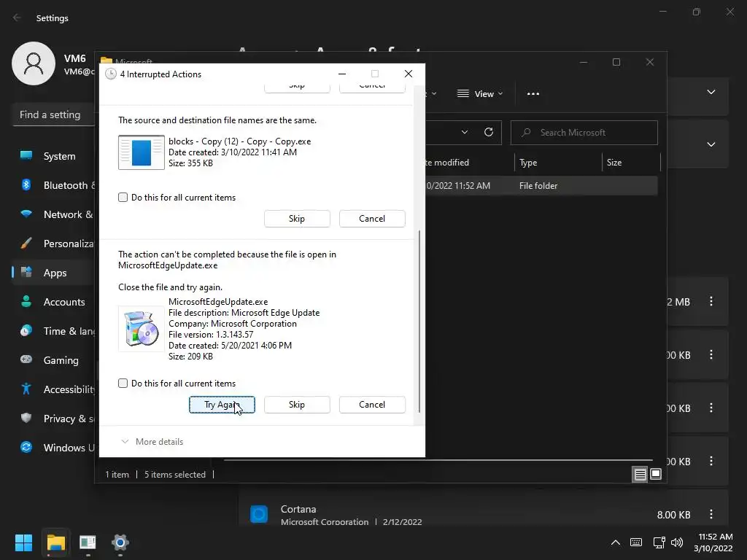Open more options for Cortana app

(x=711, y=514)
